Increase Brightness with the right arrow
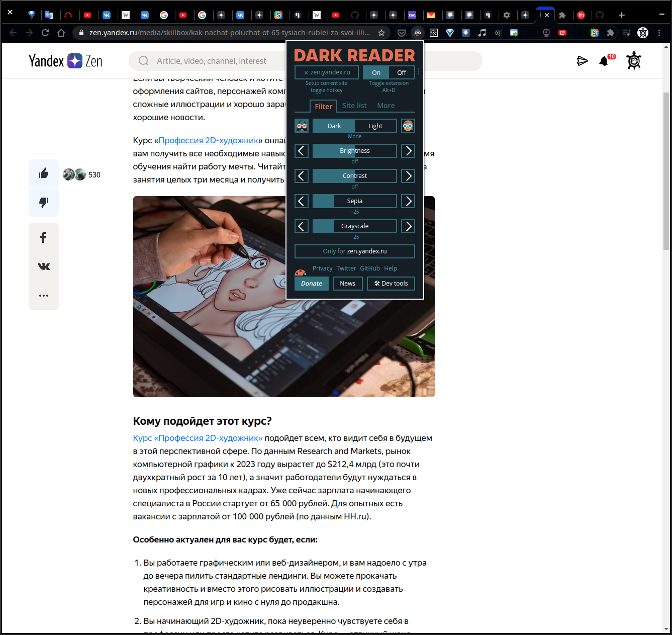The width and height of the screenshot is (672, 635). (x=408, y=150)
